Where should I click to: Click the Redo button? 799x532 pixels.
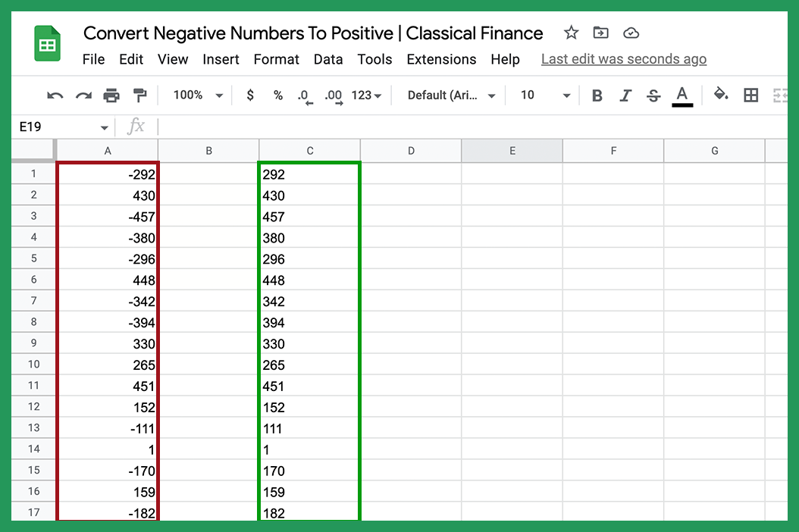82,95
